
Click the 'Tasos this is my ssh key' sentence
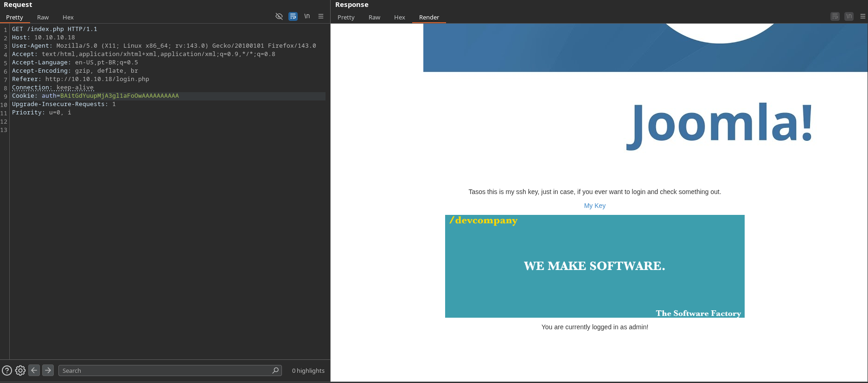click(594, 192)
